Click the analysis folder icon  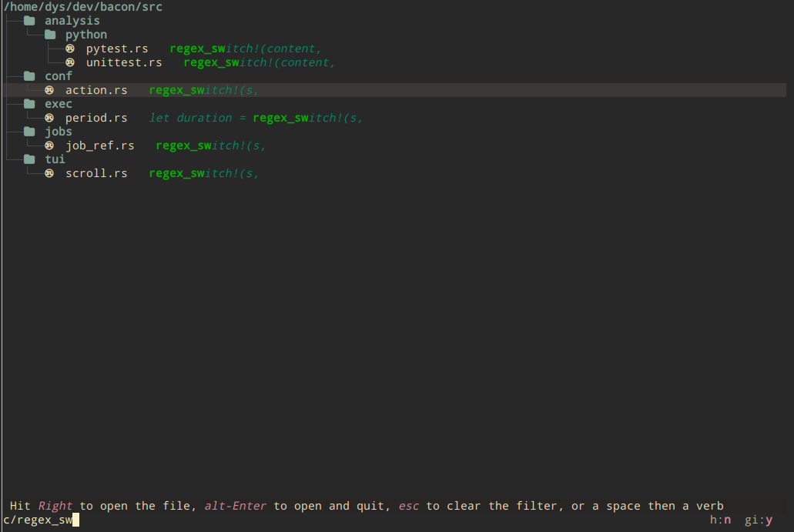pos(29,21)
